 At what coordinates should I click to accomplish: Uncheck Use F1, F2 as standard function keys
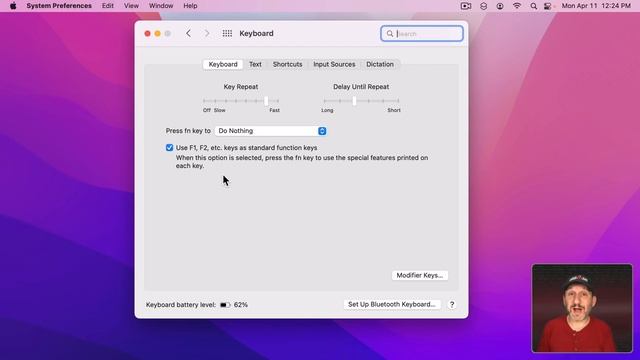point(169,148)
